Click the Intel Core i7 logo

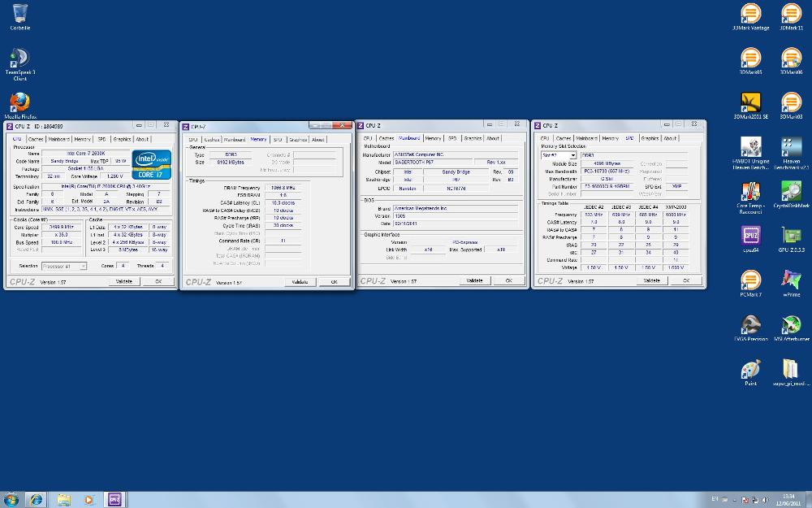151,164
